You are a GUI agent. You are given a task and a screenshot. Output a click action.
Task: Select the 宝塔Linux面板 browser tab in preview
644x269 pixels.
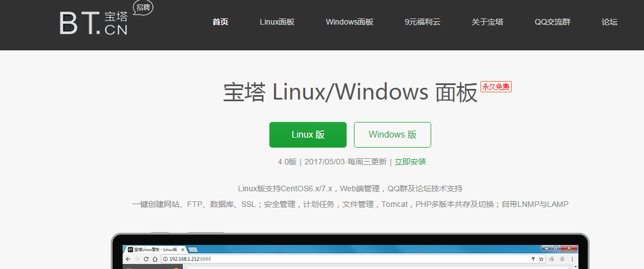155,249
